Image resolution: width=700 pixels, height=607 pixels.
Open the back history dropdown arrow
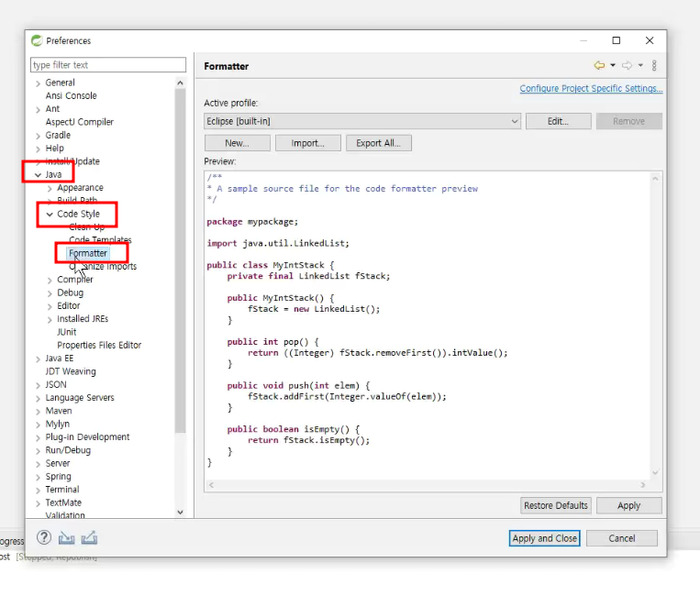(x=613, y=66)
